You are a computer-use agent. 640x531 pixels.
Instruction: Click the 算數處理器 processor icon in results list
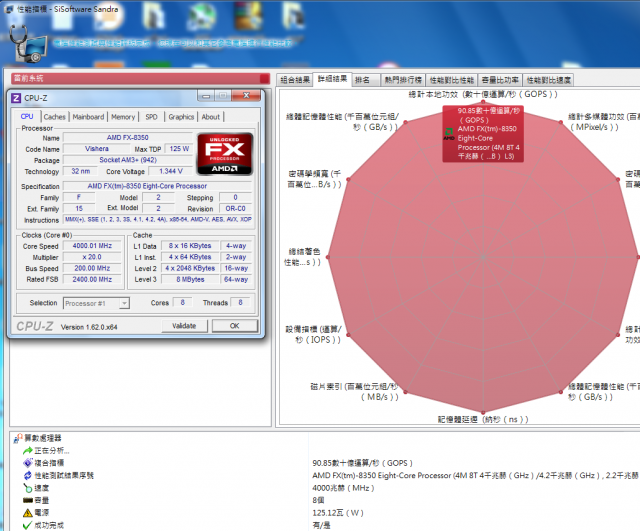pos(18,438)
